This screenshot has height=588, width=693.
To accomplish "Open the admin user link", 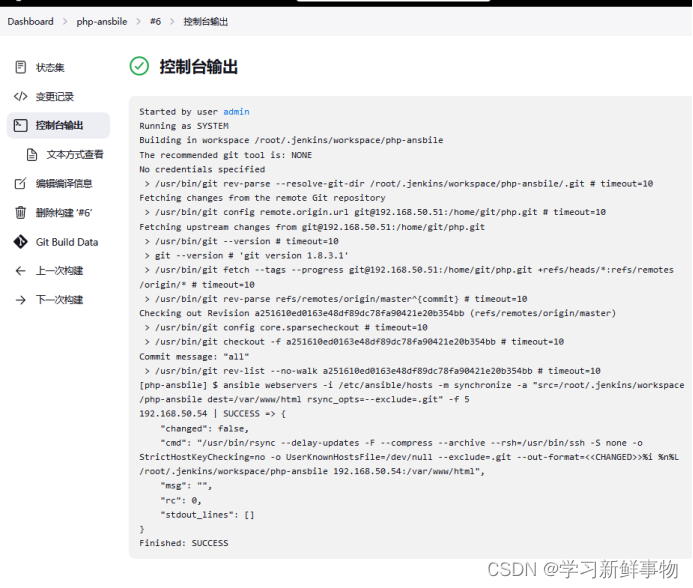I will pyautogui.click(x=236, y=111).
